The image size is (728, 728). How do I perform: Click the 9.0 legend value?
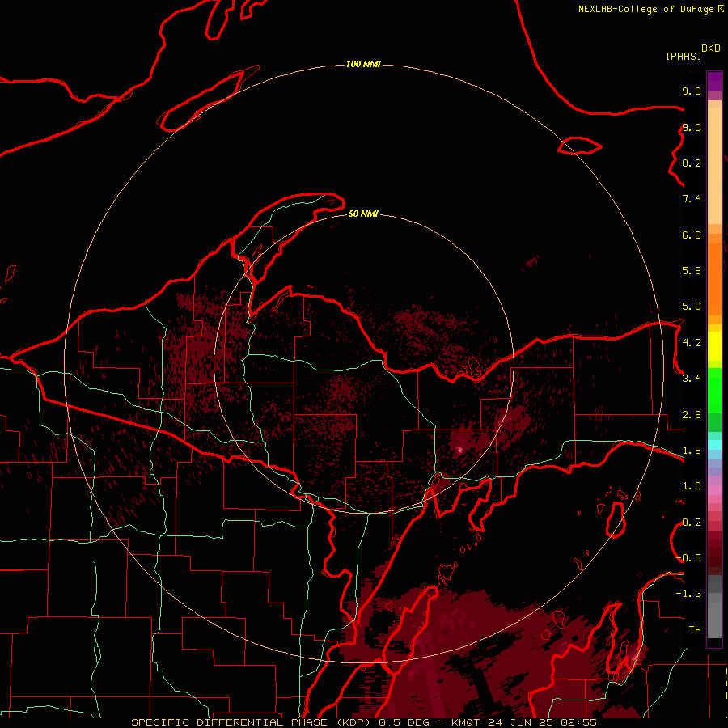pyautogui.click(x=692, y=127)
